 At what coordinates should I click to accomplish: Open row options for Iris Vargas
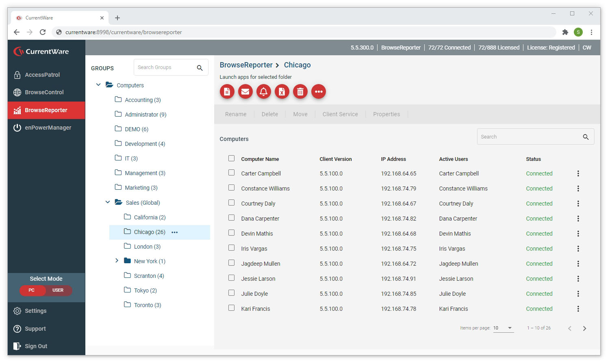click(x=578, y=249)
